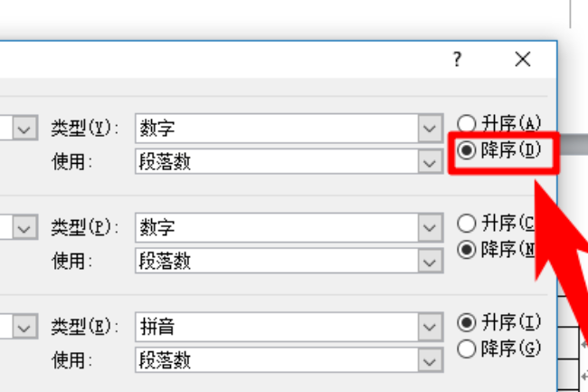Image resolution: width=588 pixels, height=392 pixels.
Task: Open the second keyword dropdown left of 类型(P)
Action: click(24, 227)
